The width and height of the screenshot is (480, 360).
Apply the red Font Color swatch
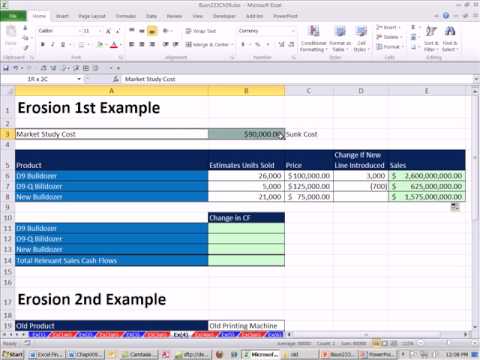coord(114,44)
